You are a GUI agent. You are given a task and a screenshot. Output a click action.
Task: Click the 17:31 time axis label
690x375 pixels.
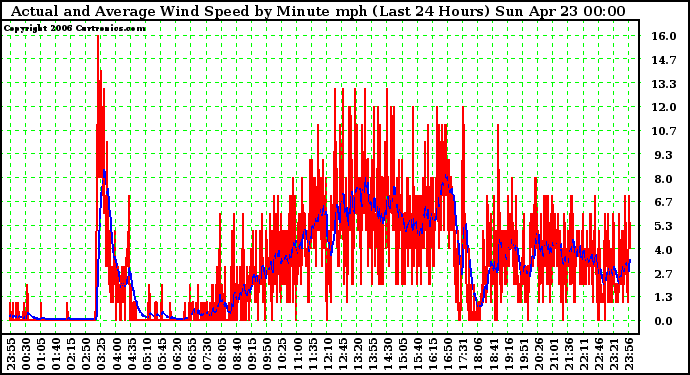point(462,354)
